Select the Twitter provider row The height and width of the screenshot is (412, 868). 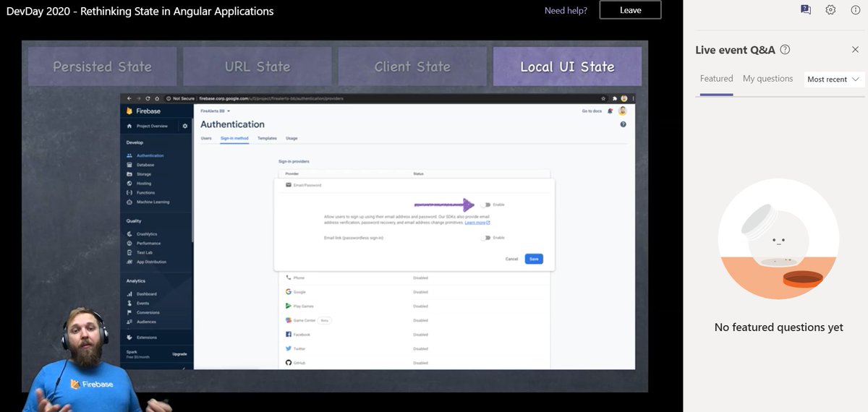tap(414, 348)
